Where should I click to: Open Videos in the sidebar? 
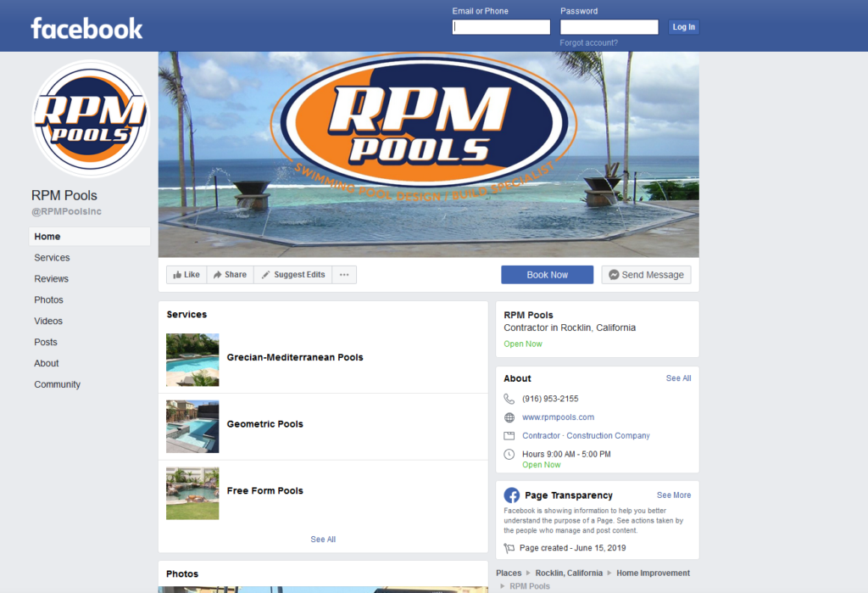point(48,321)
